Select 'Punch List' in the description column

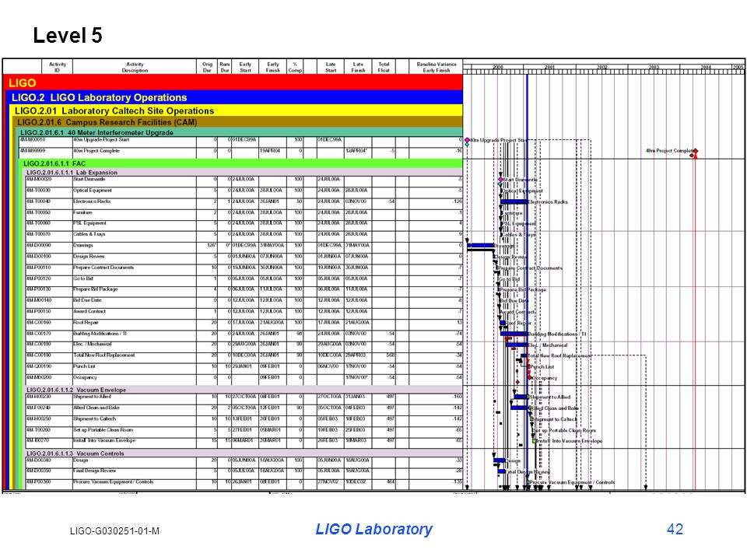click(84, 366)
